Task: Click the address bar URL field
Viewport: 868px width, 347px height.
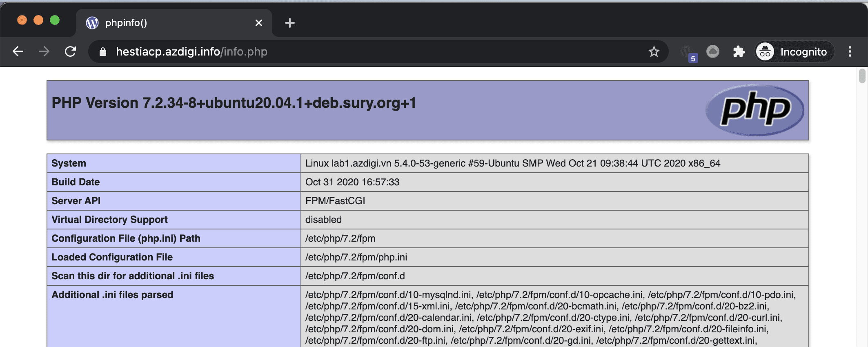Action: (367, 52)
